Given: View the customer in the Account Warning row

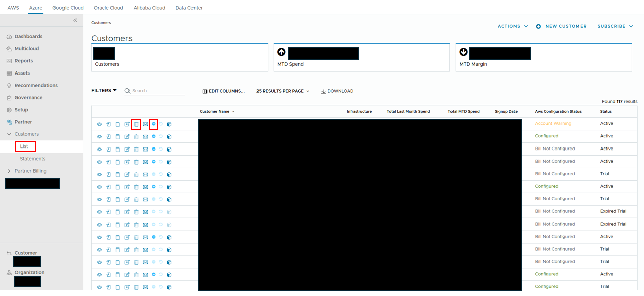Looking at the screenshot, I should pos(99,124).
